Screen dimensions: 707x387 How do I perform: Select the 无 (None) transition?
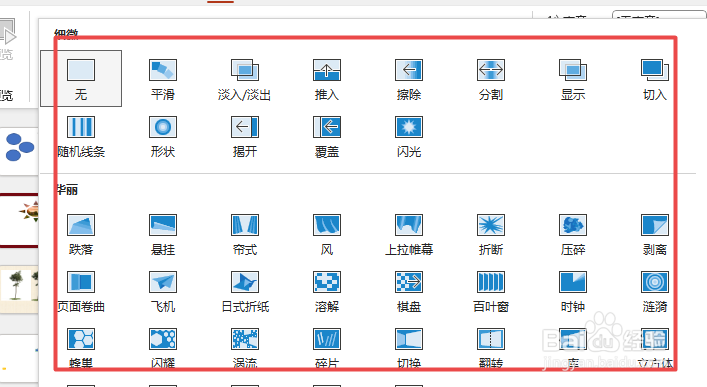[x=81, y=78]
